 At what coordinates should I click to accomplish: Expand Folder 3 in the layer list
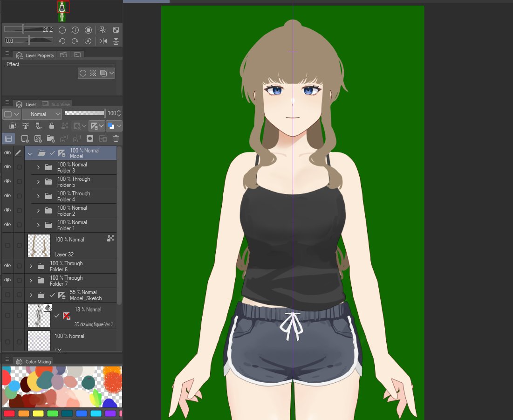pos(38,167)
